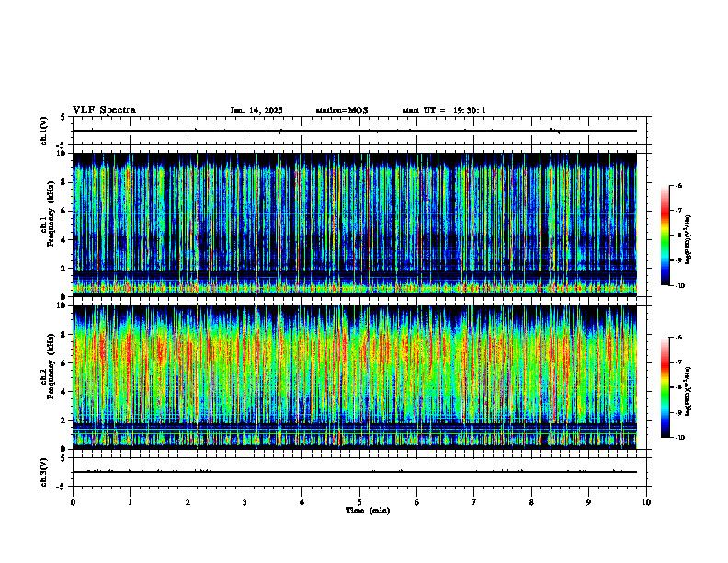
Task: Click the ch.1(V) waveform axis label
Action: click(x=44, y=131)
